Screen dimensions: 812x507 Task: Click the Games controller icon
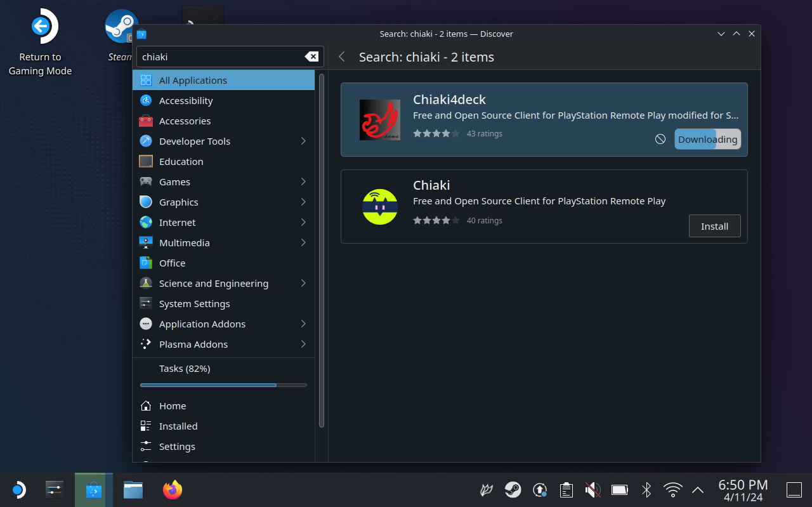pyautogui.click(x=146, y=182)
